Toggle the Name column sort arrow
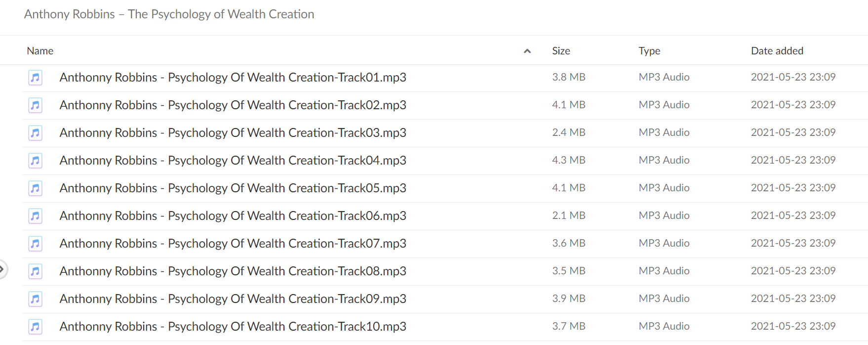Viewport: 868px width, 345px height. point(527,51)
